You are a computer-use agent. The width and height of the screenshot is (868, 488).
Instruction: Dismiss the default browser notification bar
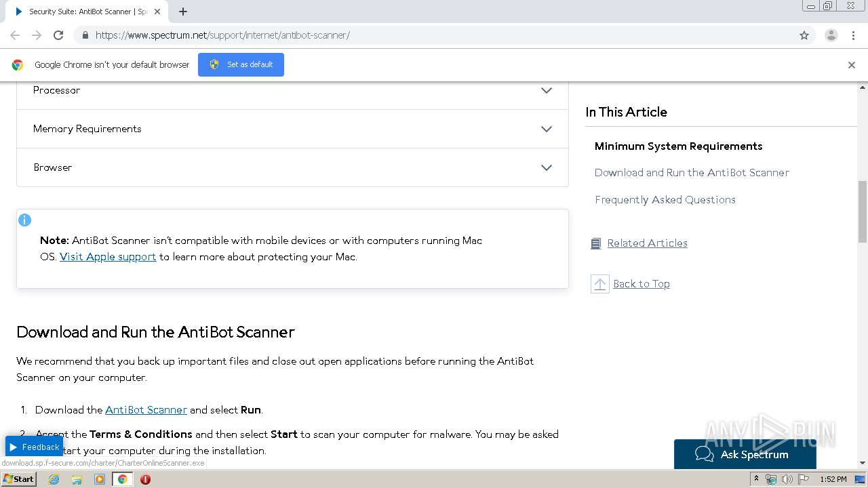[852, 65]
